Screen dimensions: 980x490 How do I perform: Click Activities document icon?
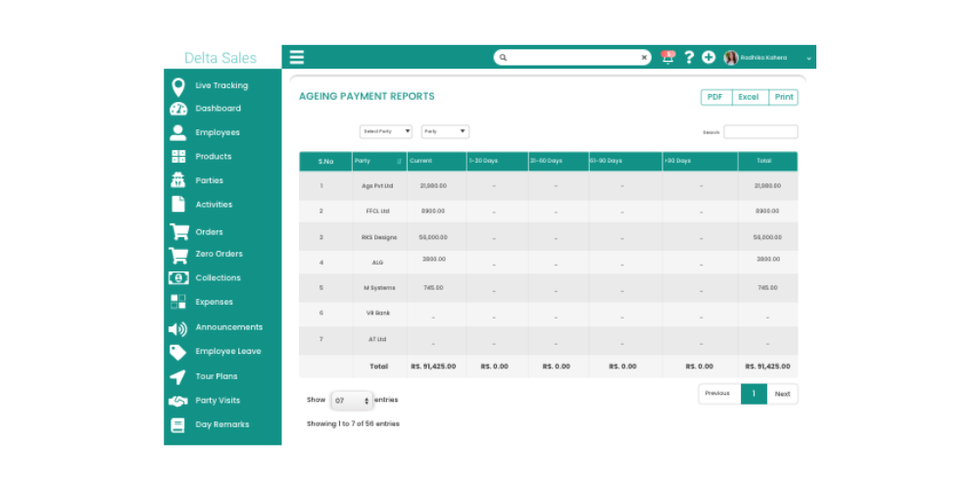pyautogui.click(x=178, y=205)
